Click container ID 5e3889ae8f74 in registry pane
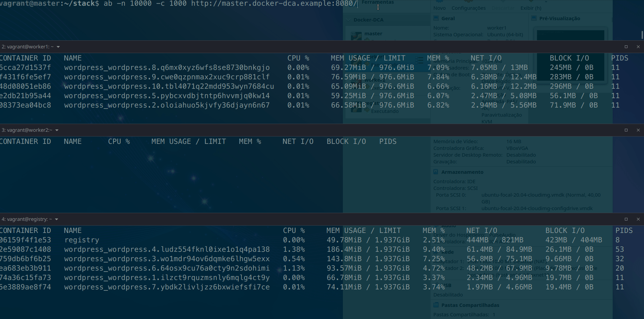This screenshot has height=319, width=644. coord(25,287)
